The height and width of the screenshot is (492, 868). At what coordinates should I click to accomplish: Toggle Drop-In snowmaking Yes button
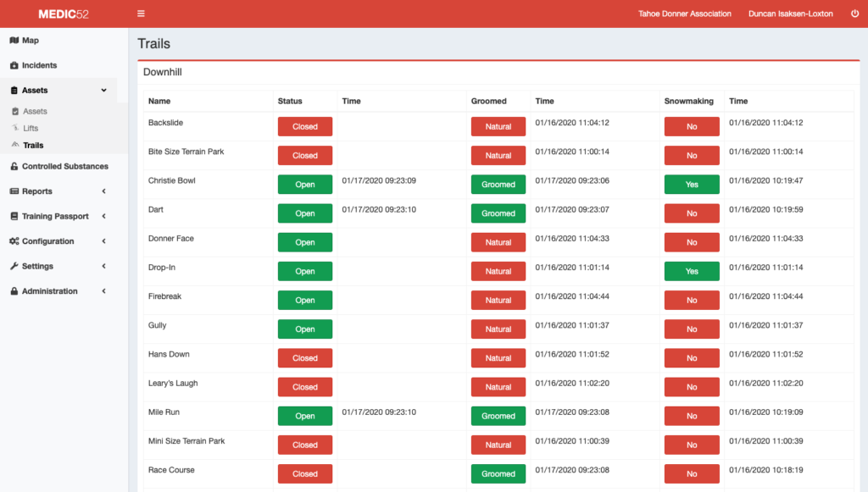pyautogui.click(x=692, y=272)
